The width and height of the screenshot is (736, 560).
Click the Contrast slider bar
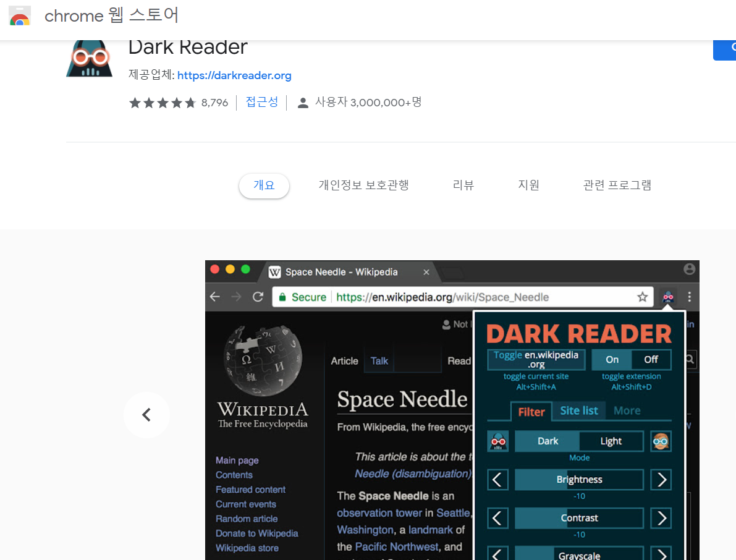pyautogui.click(x=579, y=518)
